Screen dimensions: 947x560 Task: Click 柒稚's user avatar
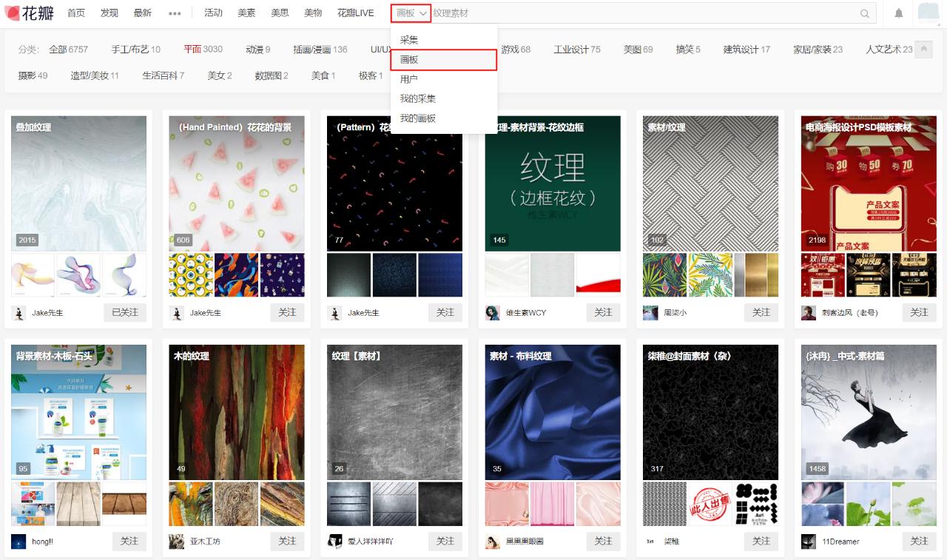tap(651, 541)
